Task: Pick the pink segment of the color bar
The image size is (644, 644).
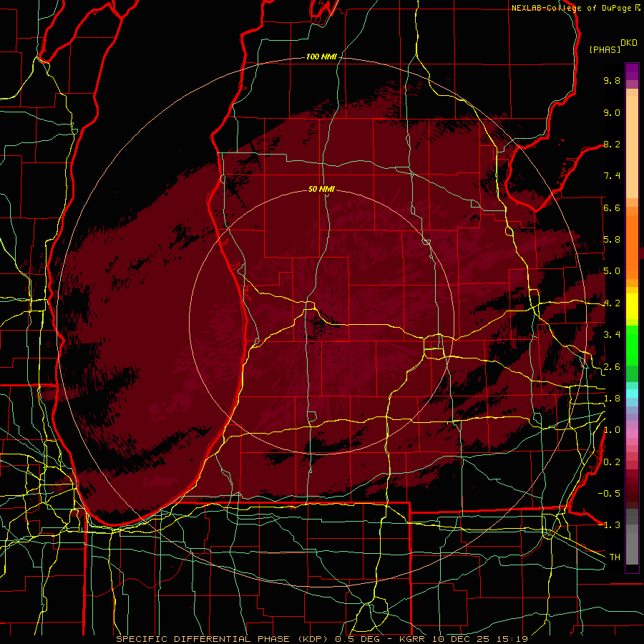Action: click(632, 434)
